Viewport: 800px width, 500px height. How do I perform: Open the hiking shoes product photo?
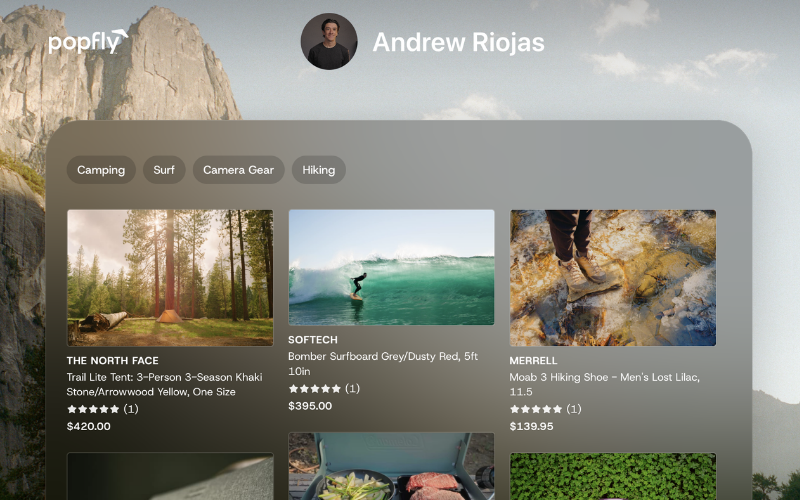coord(613,278)
